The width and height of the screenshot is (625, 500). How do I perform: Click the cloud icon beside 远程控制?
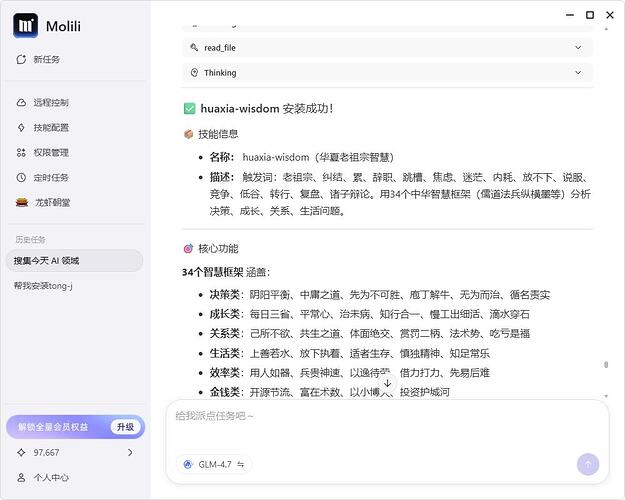pos(21,102)
